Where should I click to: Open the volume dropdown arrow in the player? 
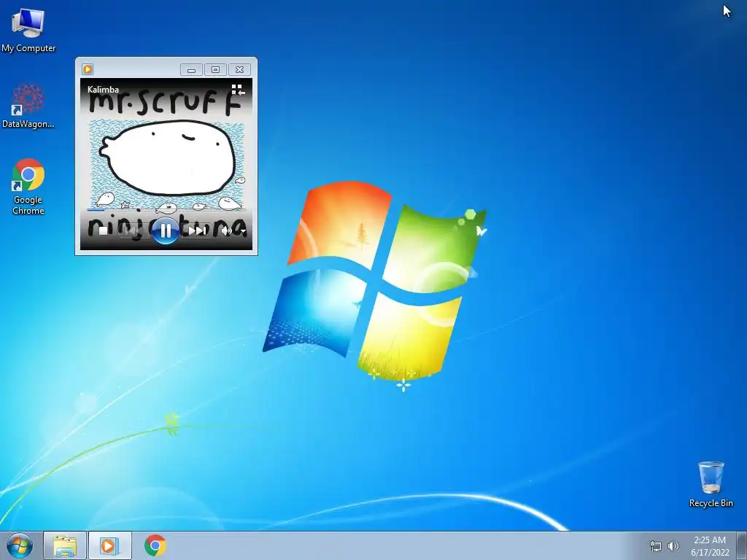point(244,231)
